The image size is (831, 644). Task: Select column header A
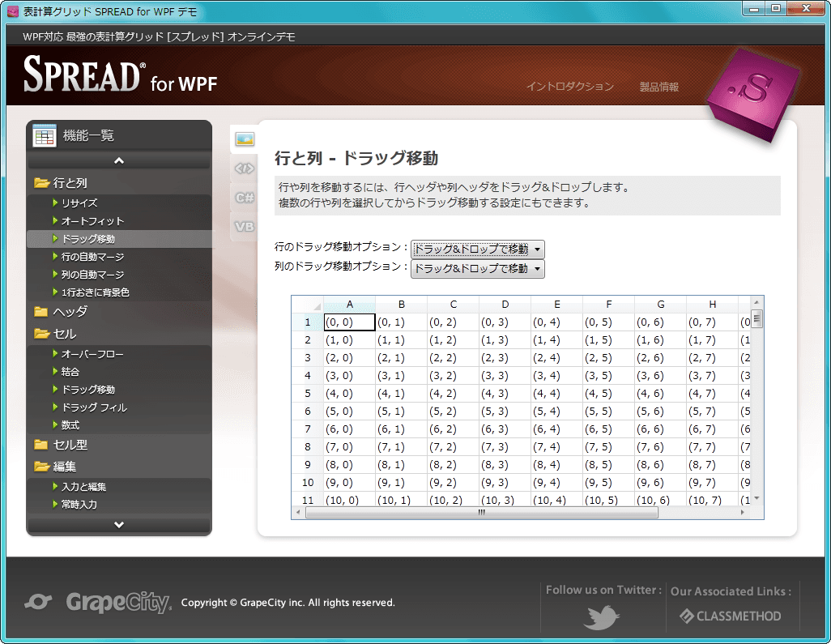(x=349, y=305)
